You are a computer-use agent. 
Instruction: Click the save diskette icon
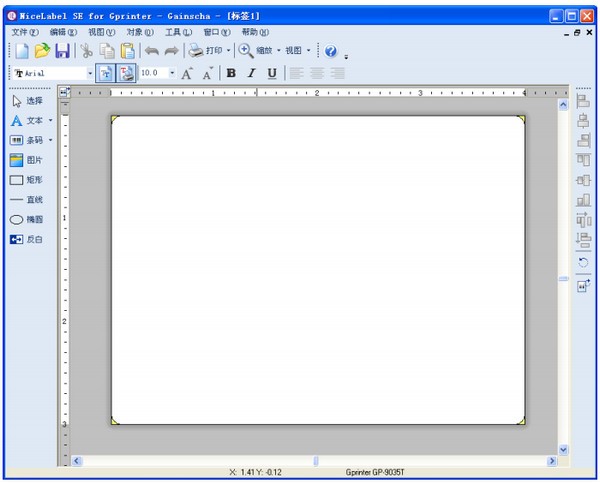62,51
